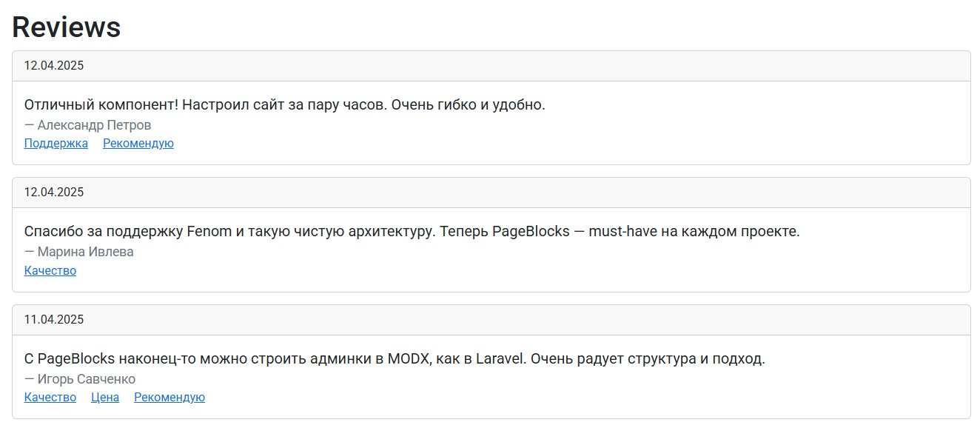Click the word Laravel in the third review
This screenshot has width=980, height=428.
(500, 359)
